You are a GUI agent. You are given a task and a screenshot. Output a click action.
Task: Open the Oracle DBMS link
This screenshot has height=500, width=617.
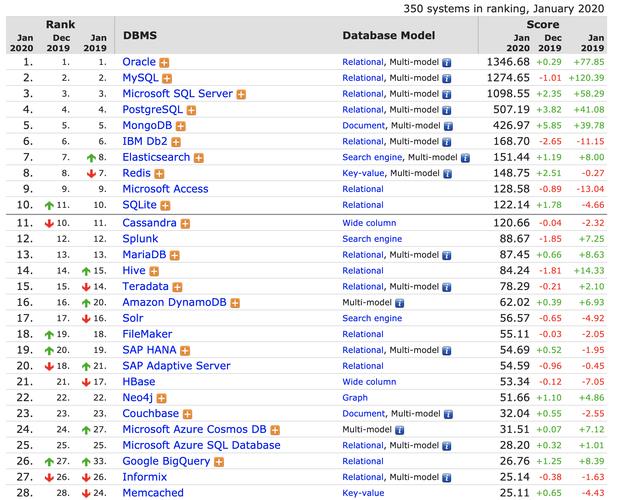click(139, 62)
